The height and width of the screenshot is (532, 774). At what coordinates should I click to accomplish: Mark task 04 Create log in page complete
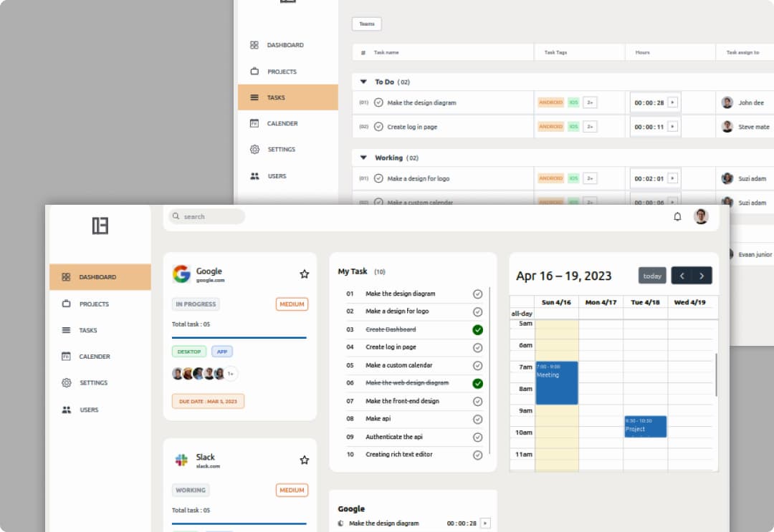(477, 347)
